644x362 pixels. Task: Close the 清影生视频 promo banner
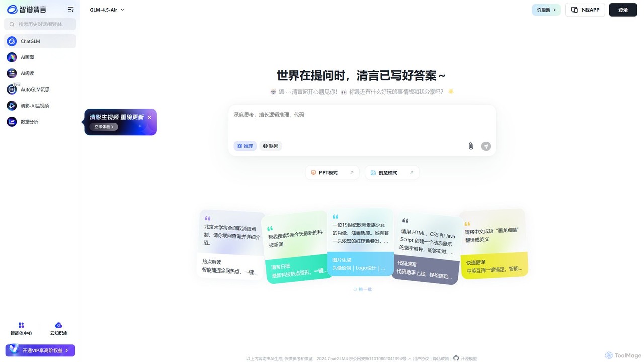[x=149, y=117]
